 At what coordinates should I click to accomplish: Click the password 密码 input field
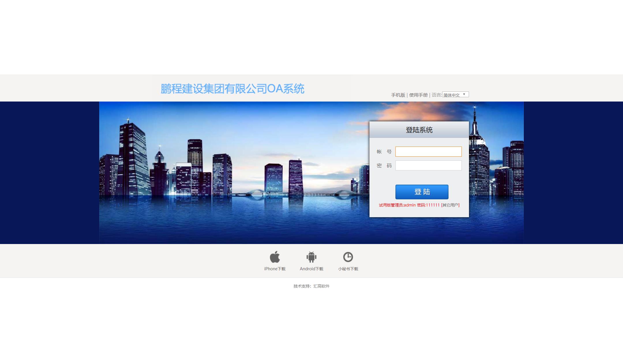coord(429,165)
